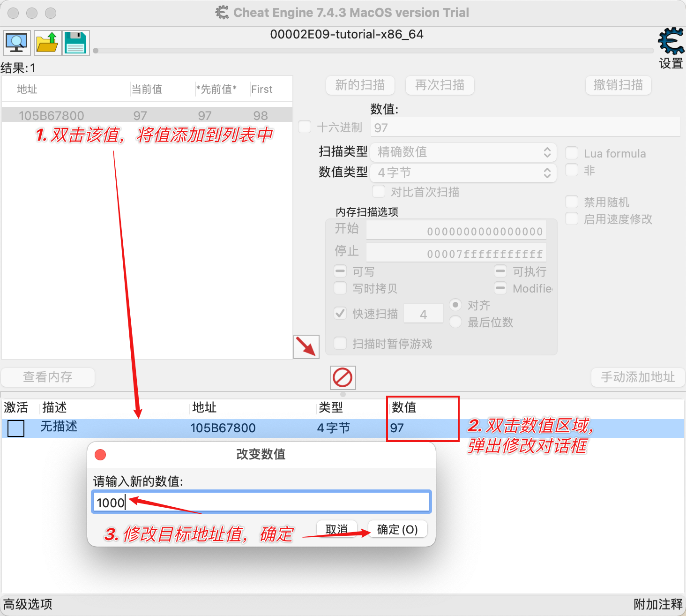The width and height of the screenshot is (686, 616).
Task: Click the scan progress bar below the title
Action: 370,52
